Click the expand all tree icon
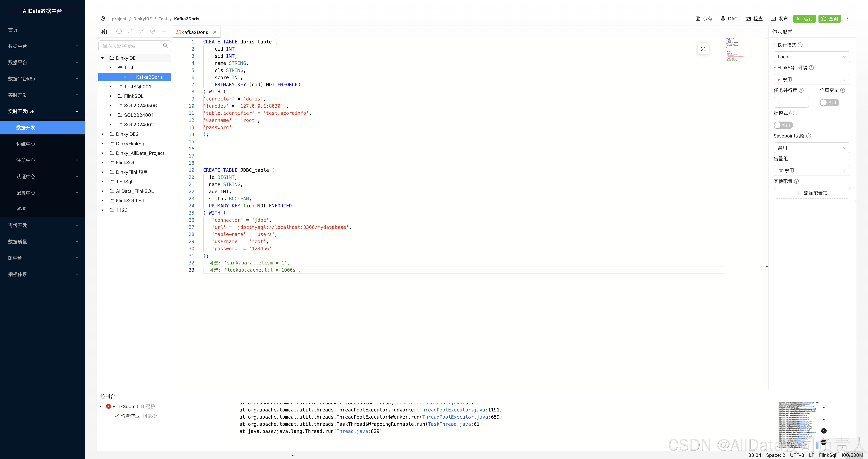The image size is (868, 459). (x=130, y=31)
